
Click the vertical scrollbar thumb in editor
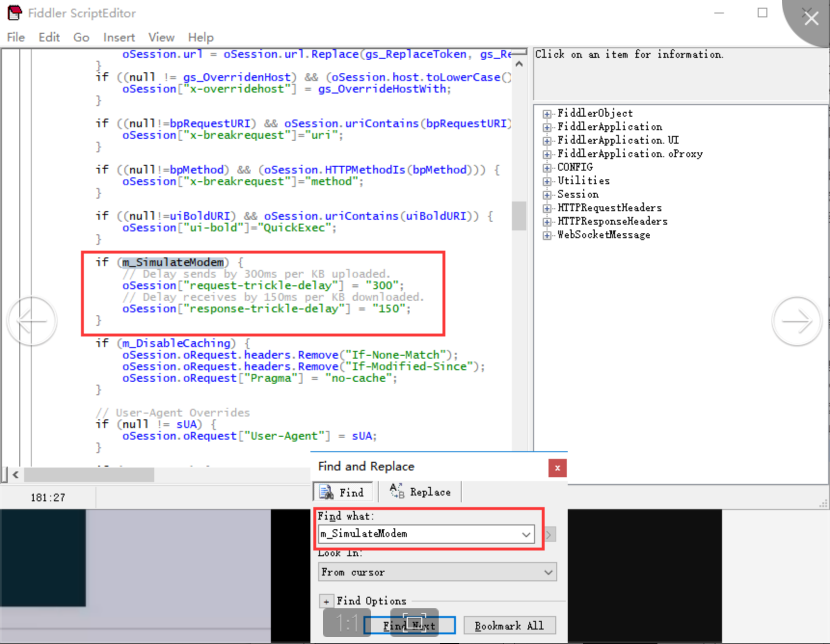(519, 216)
